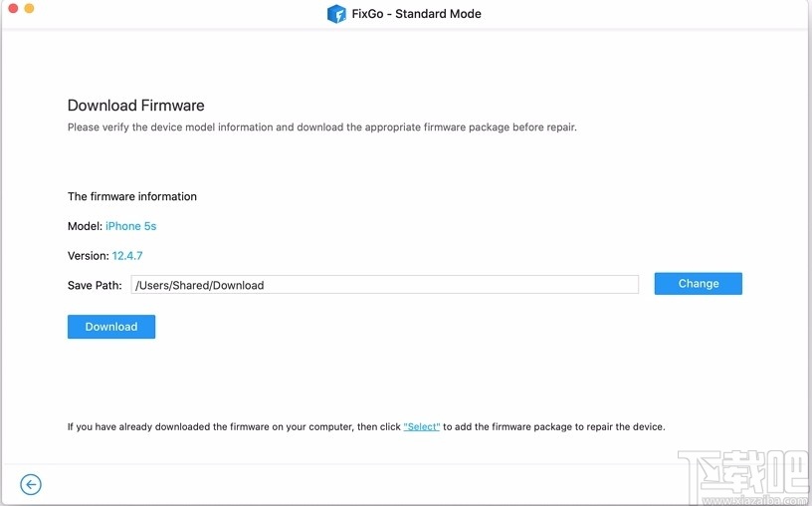Click the "FixGo - Standard Mode" window title

(x=418, y=14)
